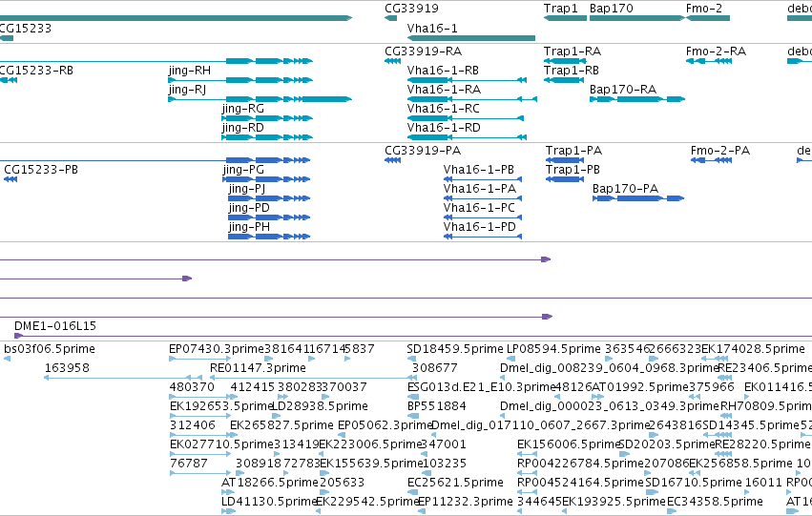Select EST EC25621.5prime

(413, 491)
